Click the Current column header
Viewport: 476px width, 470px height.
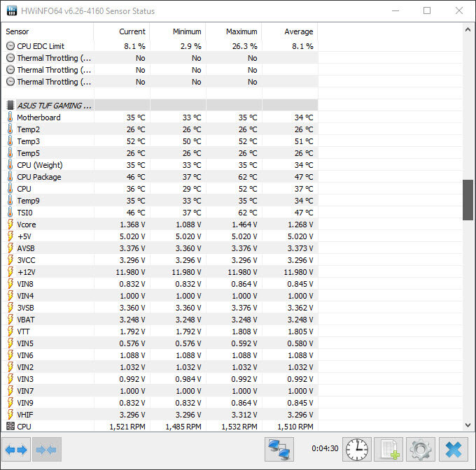[132, 31]
